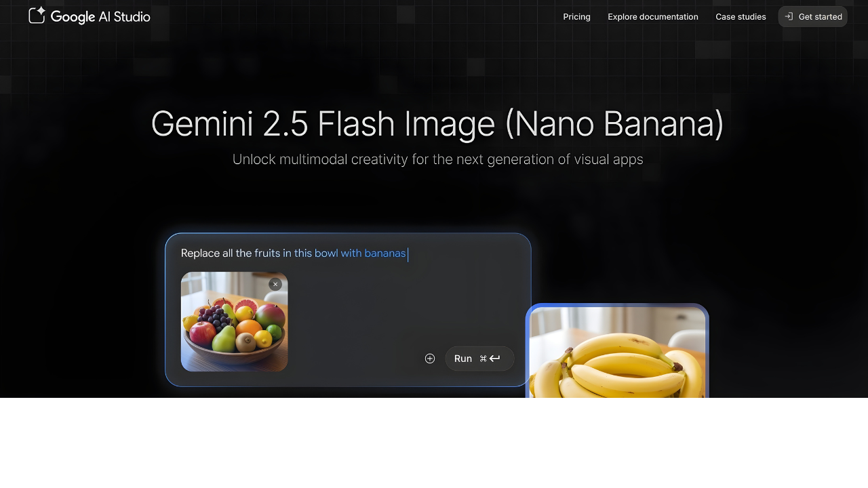Click the Google AI Studio sparkle logo icon
The height and width of the screenshot is (488, 868).
(x=37, y=16)
